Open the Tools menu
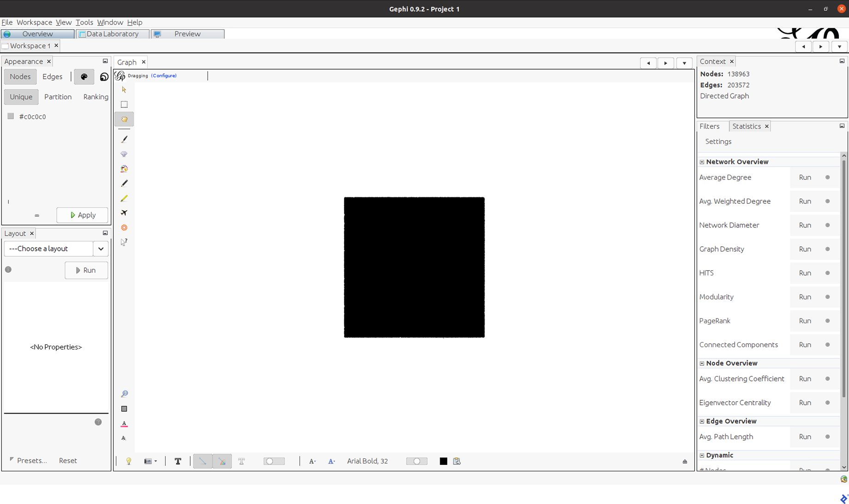This screenshot has width=849, height=504. pos(84,22)
